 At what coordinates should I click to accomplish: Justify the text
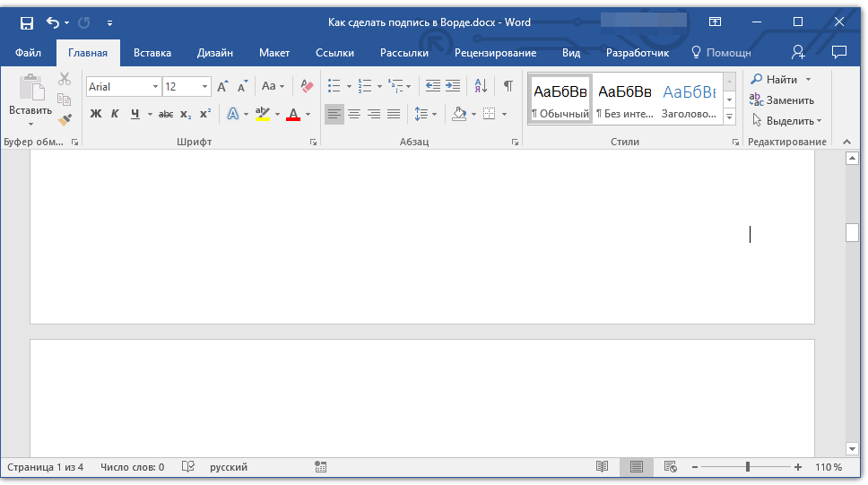(x=394, y=114)
